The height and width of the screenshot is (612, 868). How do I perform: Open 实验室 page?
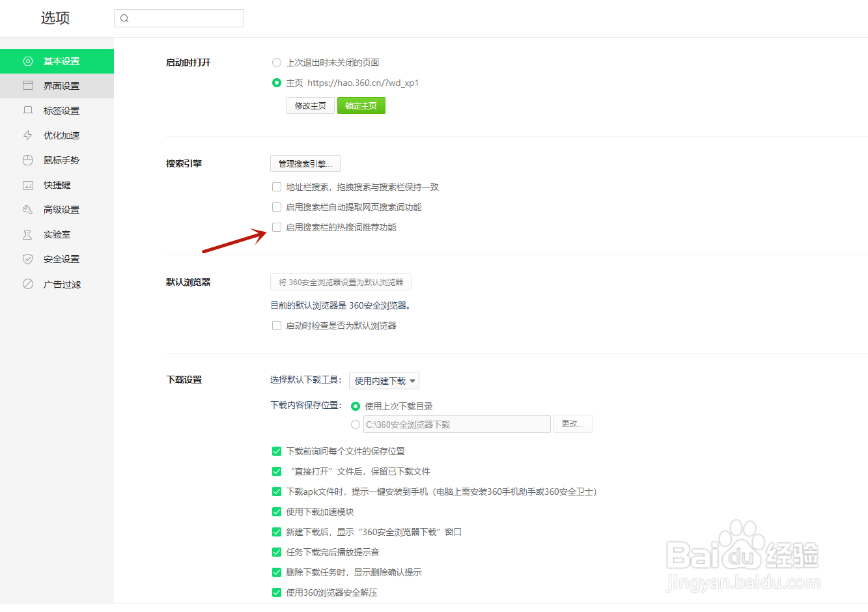pos(57,234)
